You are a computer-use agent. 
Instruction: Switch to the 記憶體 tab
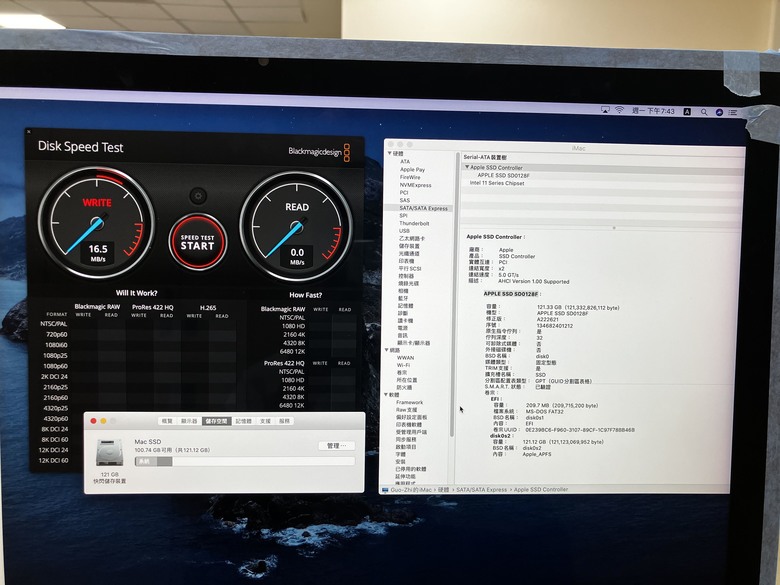pyautogui.click(x=243, y=421)
